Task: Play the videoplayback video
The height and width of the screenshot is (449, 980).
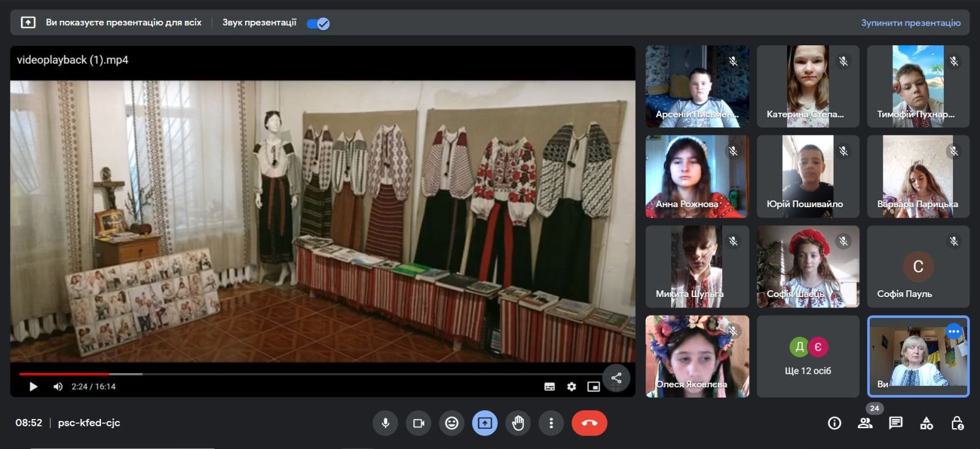Action: point(34,387)
